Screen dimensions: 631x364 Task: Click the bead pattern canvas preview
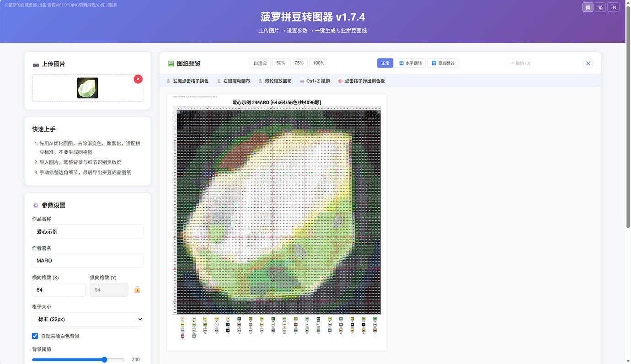[277, 223]
